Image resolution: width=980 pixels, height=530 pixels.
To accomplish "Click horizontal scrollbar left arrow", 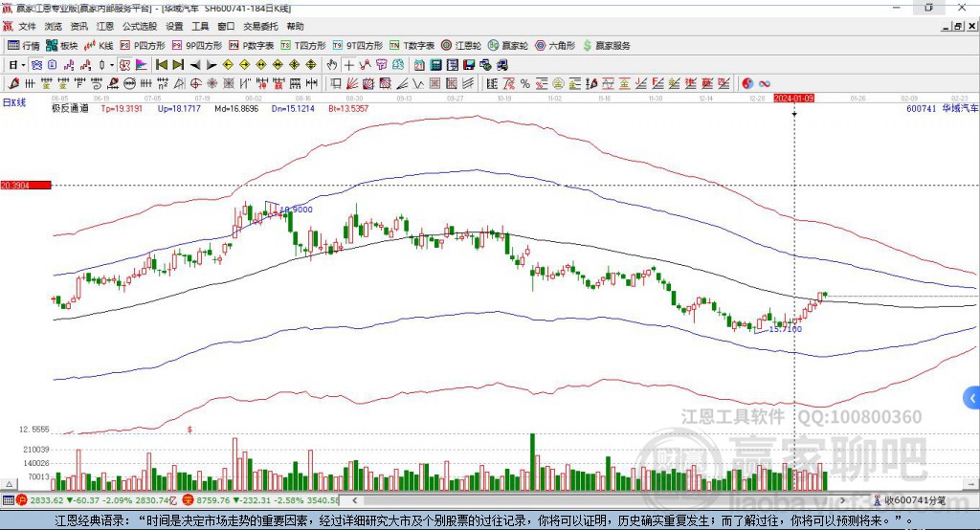I will coord(355,500).
